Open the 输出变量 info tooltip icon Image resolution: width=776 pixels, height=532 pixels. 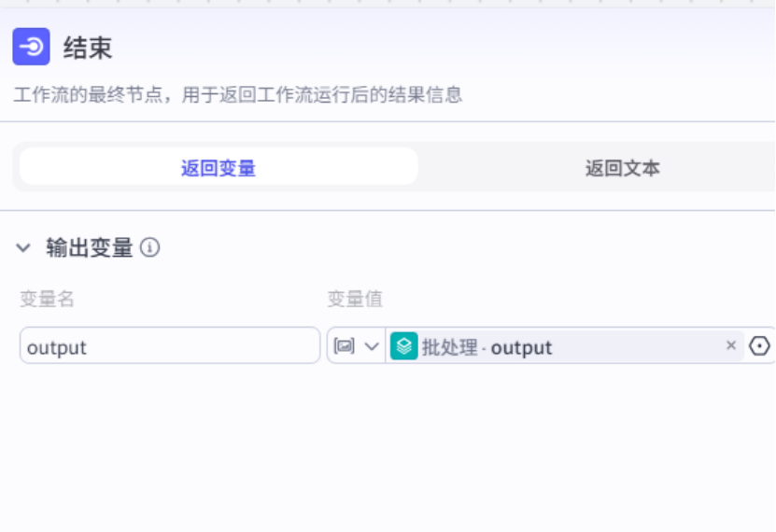[149, 247]
